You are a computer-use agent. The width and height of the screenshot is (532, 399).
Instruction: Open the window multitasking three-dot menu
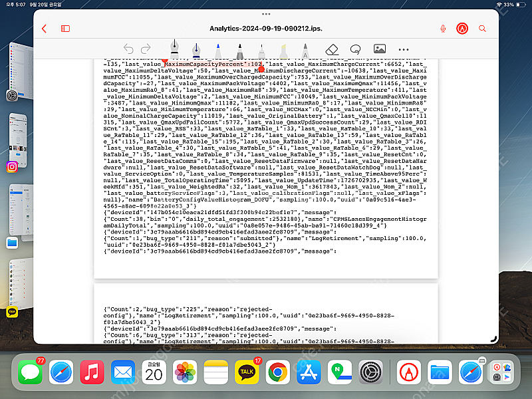(x=266, y=14)
